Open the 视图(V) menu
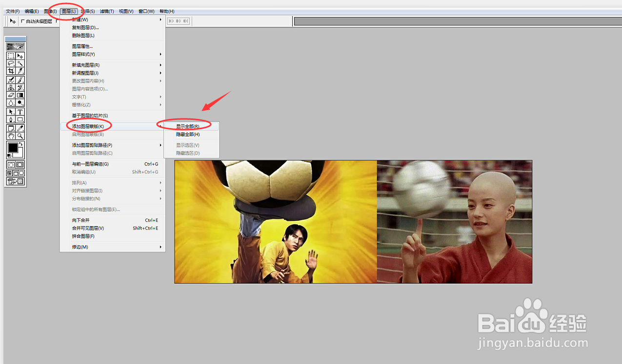Screen dimensions: 622x364 coord(126,11)
